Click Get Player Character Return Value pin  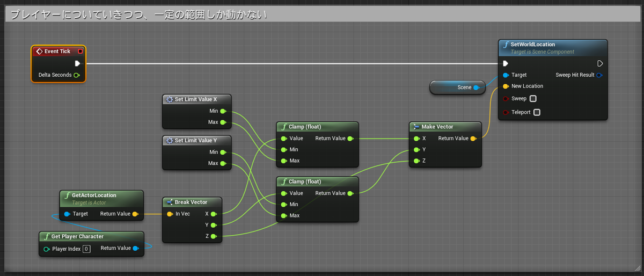pos(136,248)
